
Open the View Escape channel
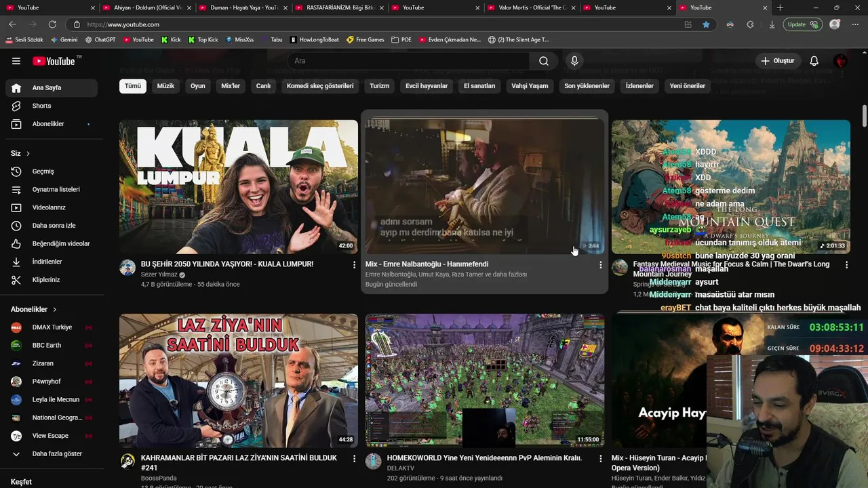click(x=52, y=436)
